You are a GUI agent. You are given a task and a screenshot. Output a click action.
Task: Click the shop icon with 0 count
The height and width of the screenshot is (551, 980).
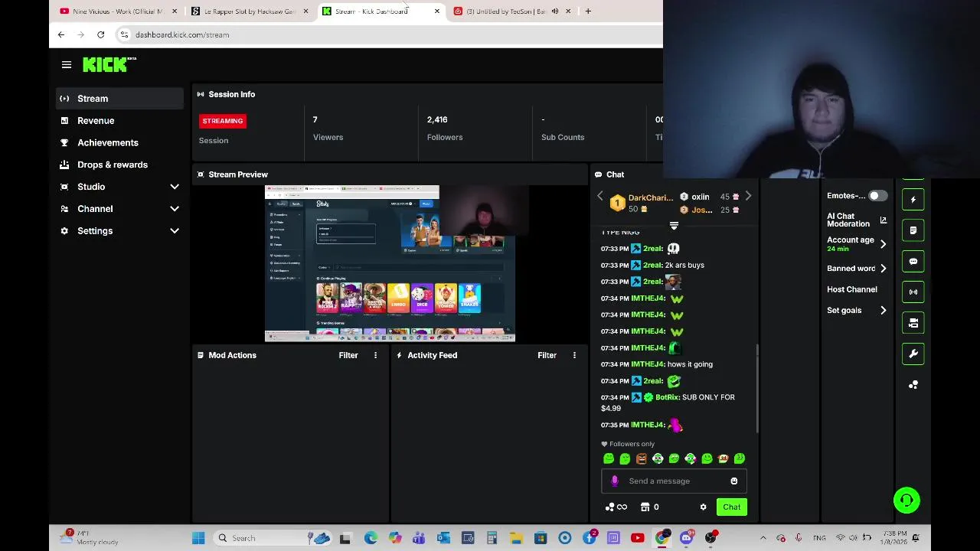(649, 507)
